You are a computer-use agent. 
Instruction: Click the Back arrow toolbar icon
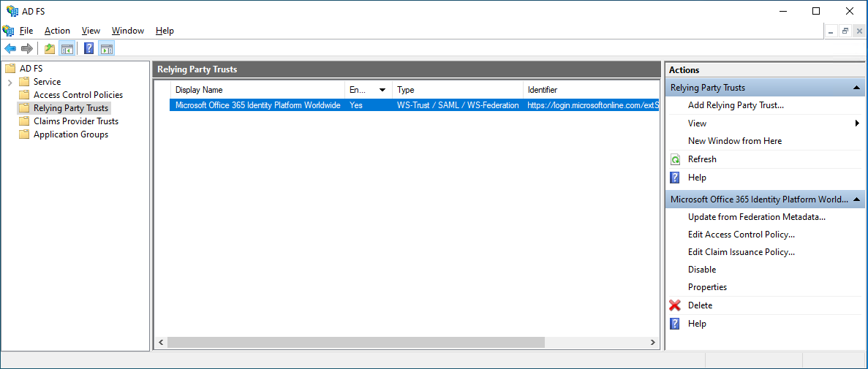[x=10, y=49]
